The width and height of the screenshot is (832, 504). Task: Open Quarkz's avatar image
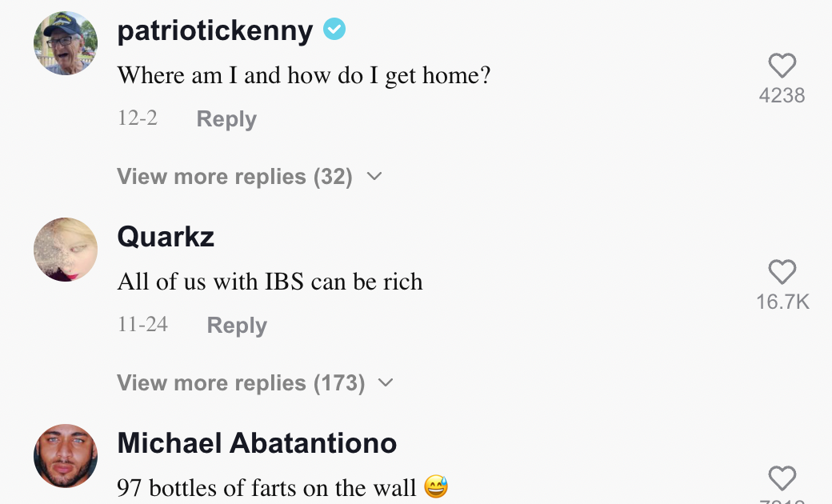pyautogui.click(x=66, y=250)
